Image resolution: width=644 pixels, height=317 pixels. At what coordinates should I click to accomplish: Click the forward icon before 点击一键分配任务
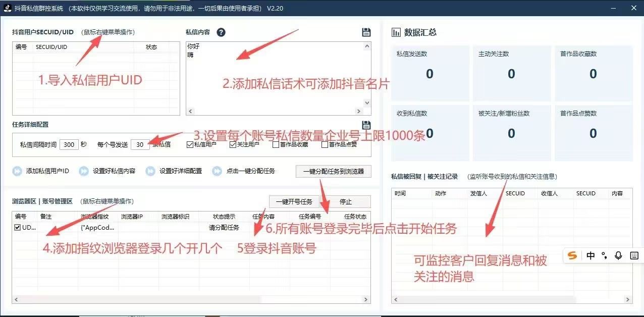[x=217, y=171]
